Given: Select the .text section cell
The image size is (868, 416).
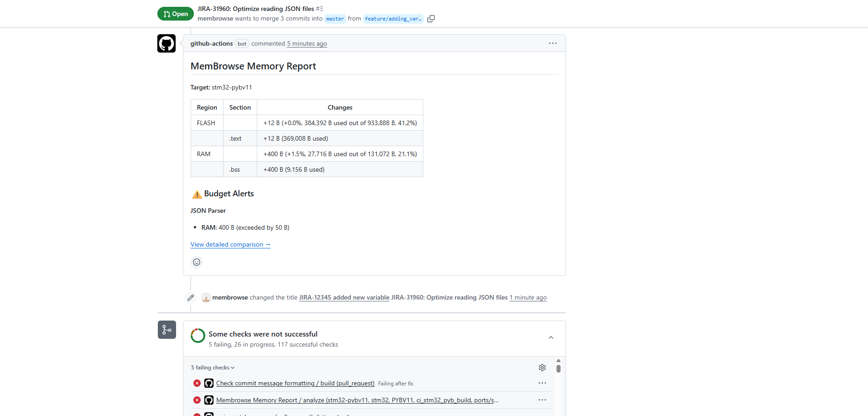Looking at the screenshot, I should (x=240, y=138).
